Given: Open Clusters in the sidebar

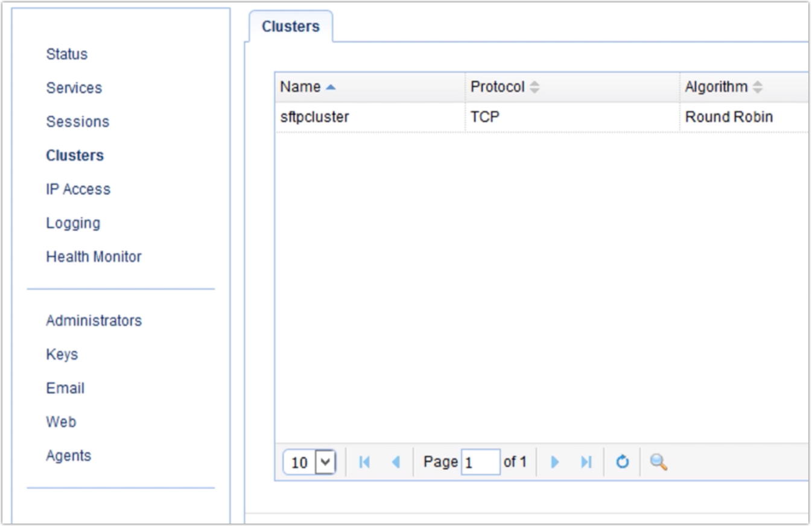Looking at the screenshot, I should tap(75, 155).
